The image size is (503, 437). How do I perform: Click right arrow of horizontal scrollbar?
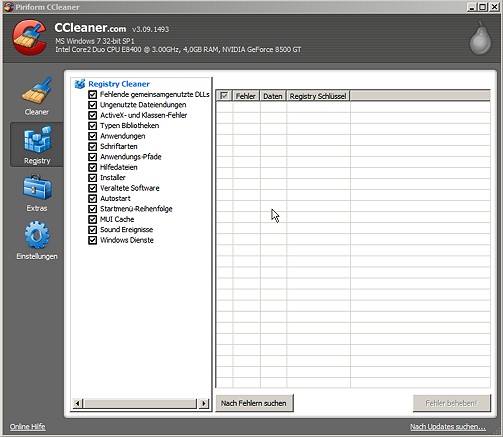coord(204,403)
